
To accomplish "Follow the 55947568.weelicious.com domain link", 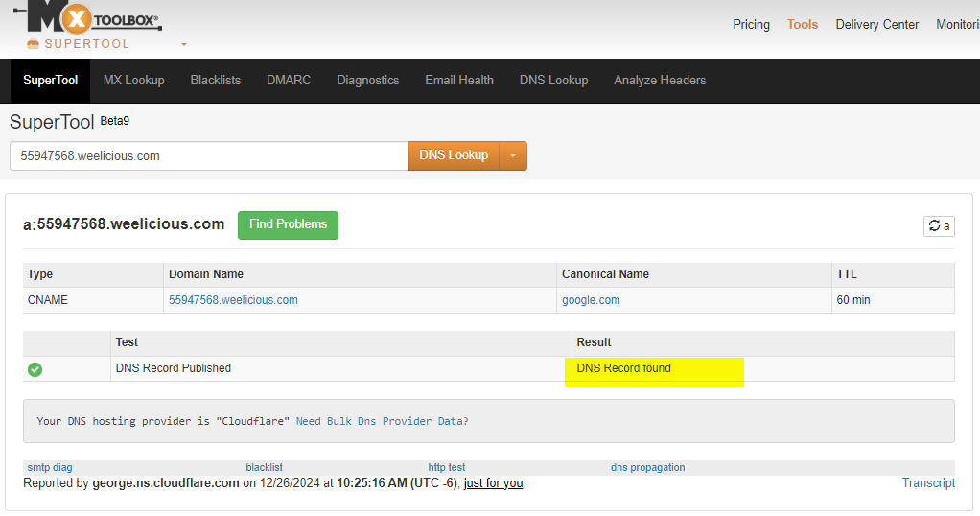I will [x=233, y=300].
